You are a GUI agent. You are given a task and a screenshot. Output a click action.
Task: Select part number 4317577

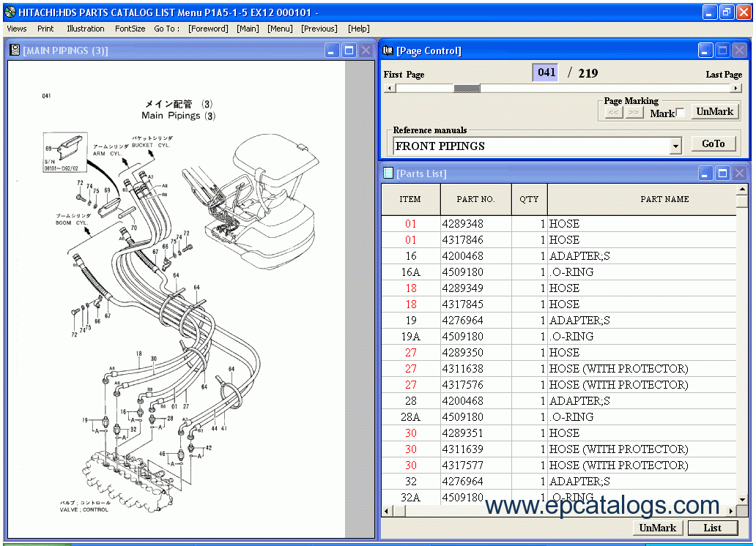[462, 465]
